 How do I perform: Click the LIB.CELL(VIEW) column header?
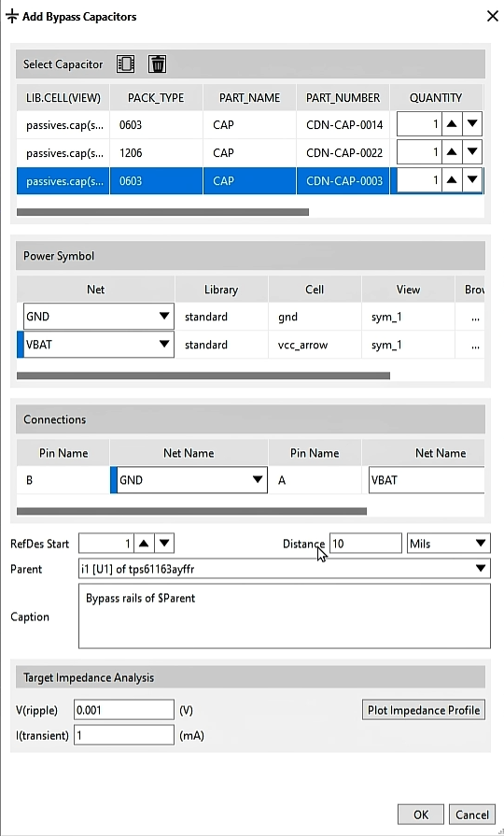63,97
